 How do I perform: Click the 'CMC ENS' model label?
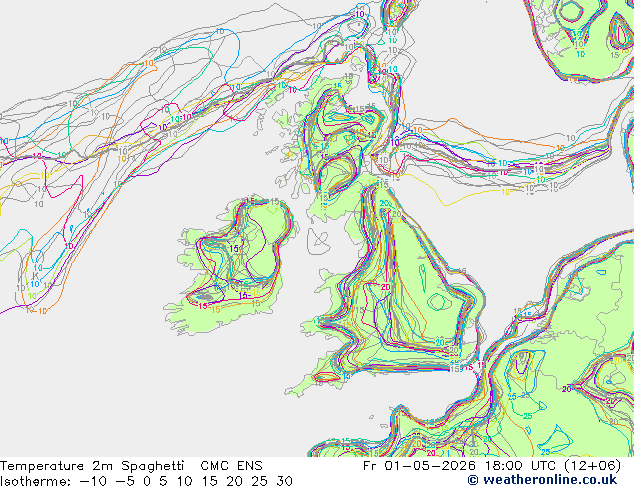(232, 466)
